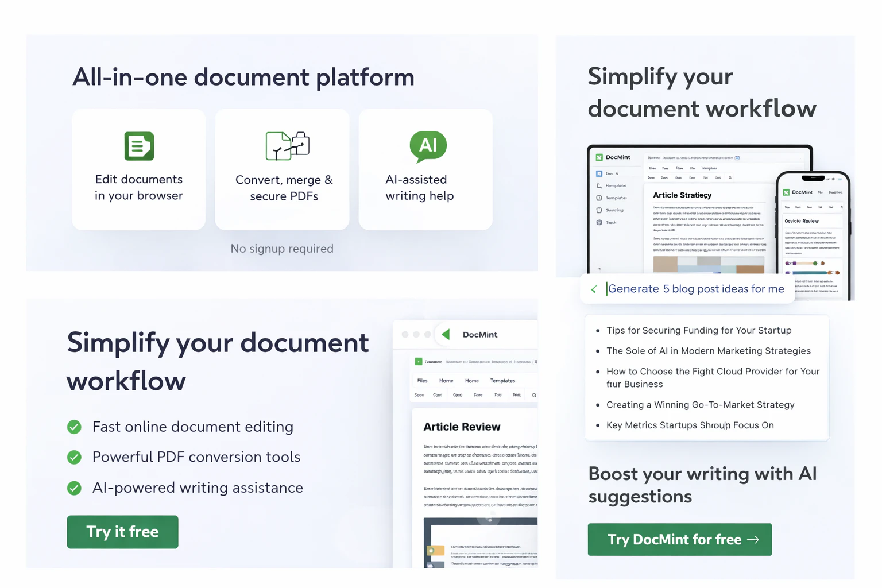Click the blue top sidebar icon on laptop screen
This screenshot has width=882, height=588.
click(599, 173)
